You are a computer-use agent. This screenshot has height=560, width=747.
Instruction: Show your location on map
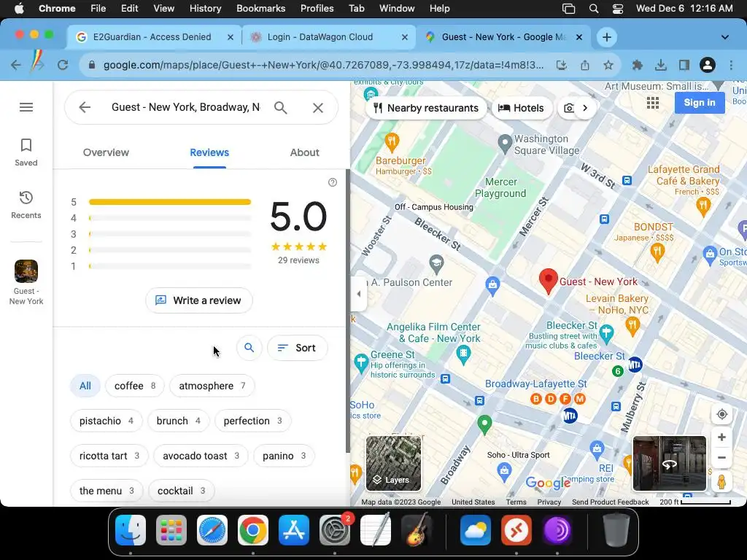[721, 414]
